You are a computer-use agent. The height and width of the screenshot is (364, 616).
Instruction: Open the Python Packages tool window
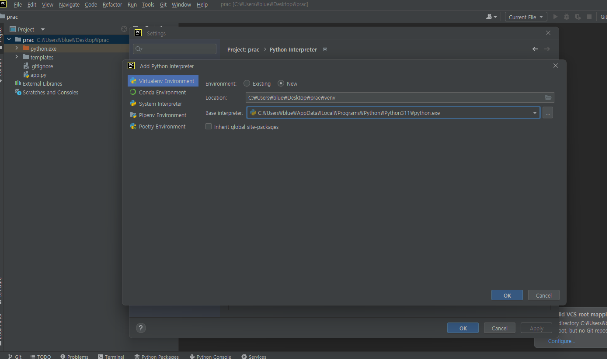(157, 357)
